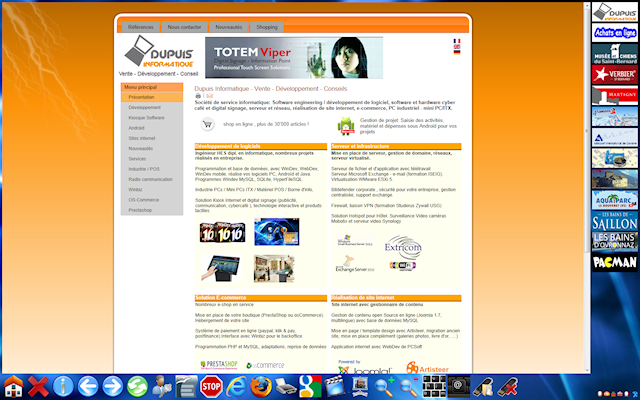Click the user with megaphone icon

[x=162, y=386]
